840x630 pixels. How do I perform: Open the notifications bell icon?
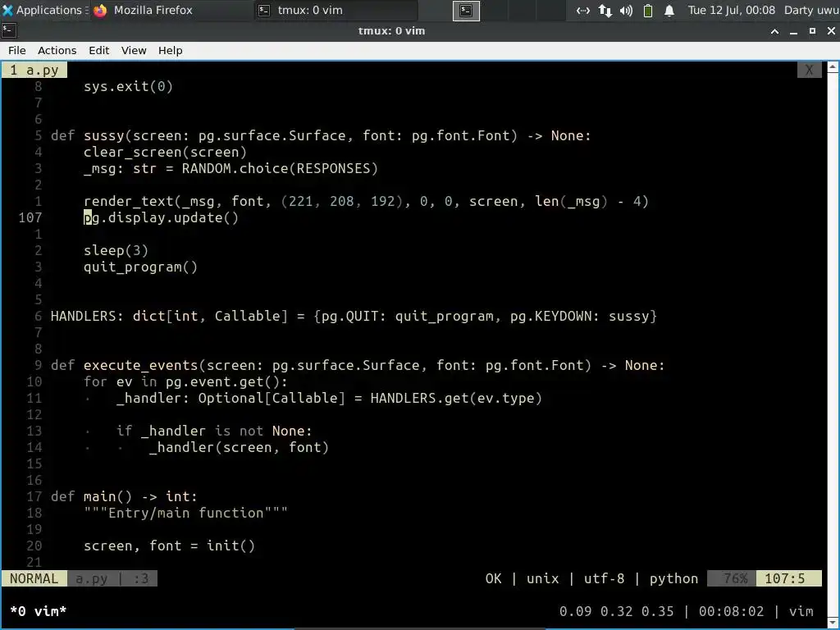(x=669, y=10)
